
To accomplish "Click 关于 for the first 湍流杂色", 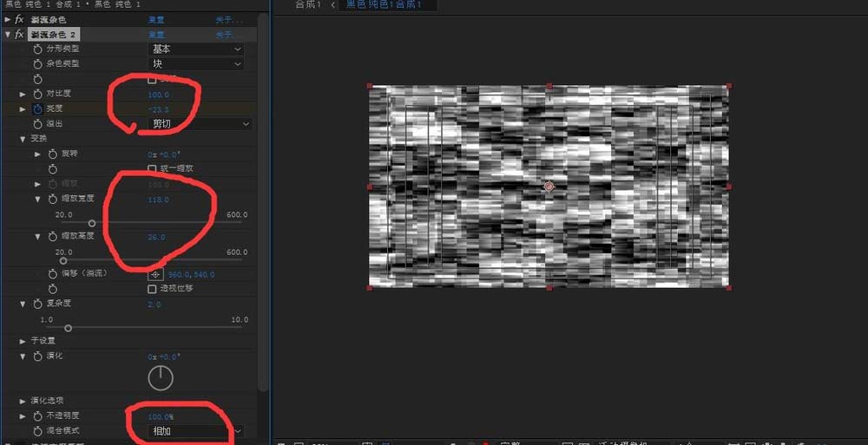I will click(229, 20).
